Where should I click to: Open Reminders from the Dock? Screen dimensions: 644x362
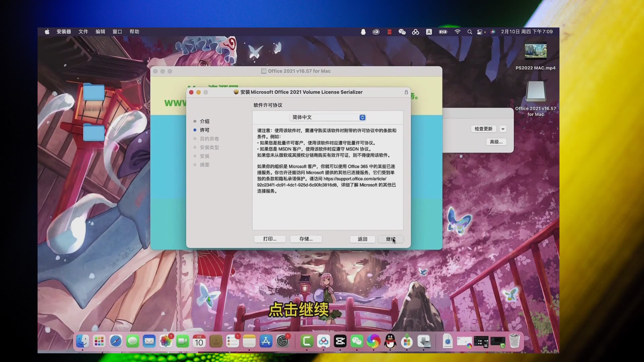[232, 342]
